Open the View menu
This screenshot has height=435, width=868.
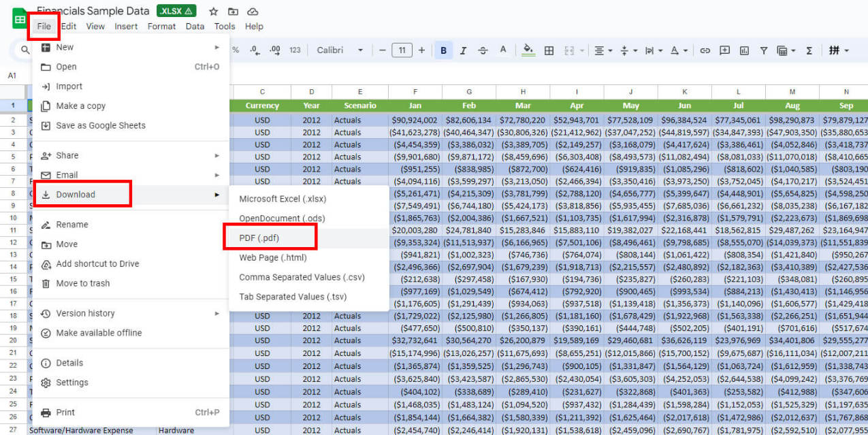pyautogui.click(x=95, y=27)
